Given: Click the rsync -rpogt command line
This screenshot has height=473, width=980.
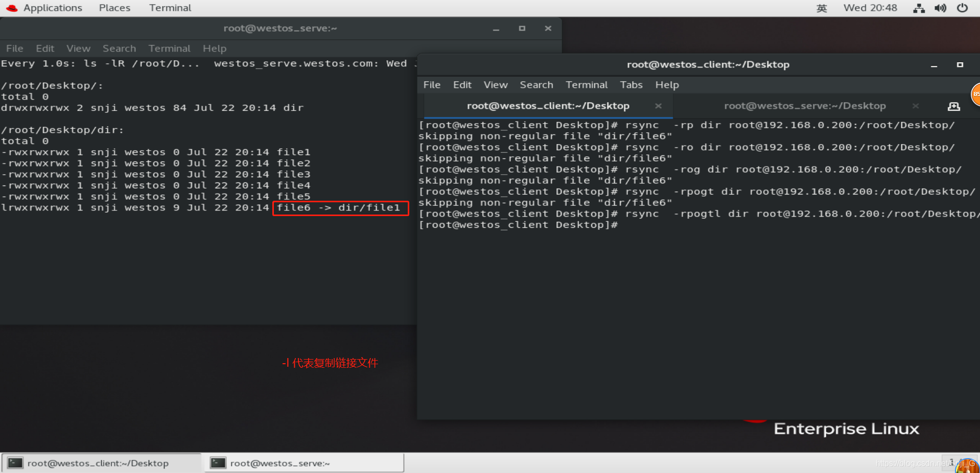Looking at the screenshot, I should [697, 192].
